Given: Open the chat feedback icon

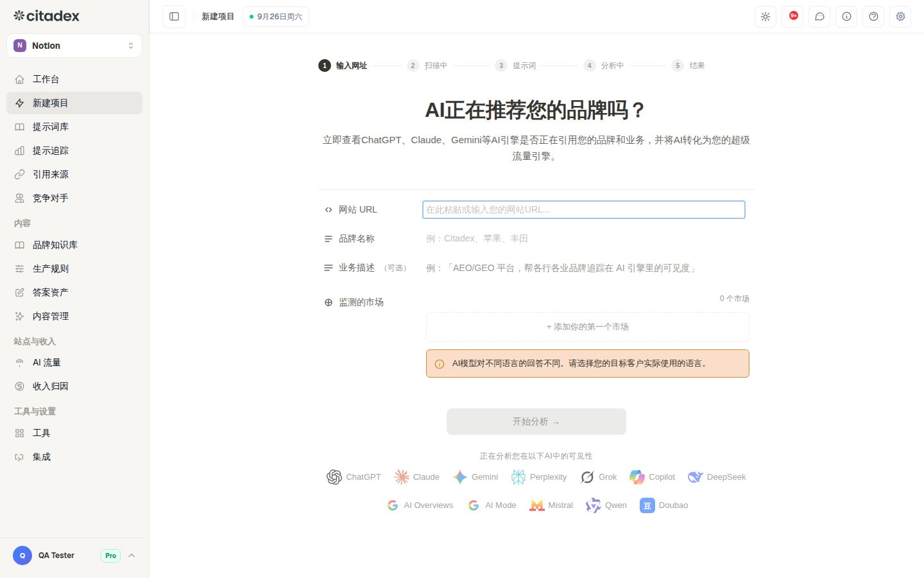Looking at the screenshot, I should 819,17.
